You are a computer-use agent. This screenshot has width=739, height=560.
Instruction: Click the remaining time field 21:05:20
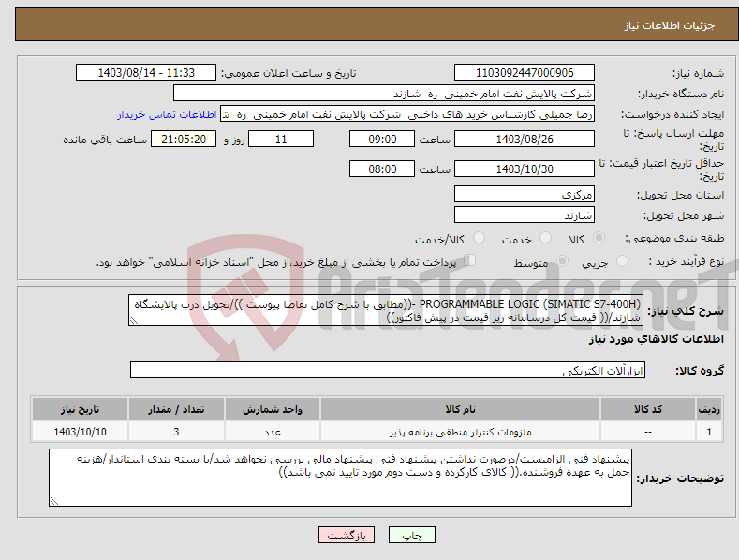click(184, 139)
